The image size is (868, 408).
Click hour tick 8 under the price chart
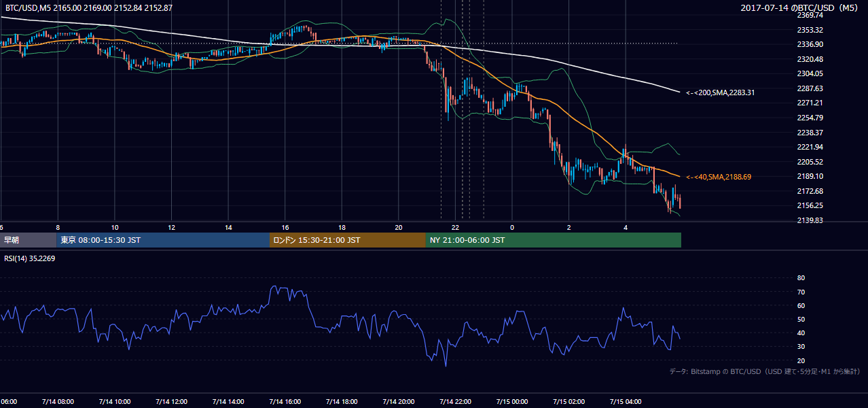tap(58, 228)
